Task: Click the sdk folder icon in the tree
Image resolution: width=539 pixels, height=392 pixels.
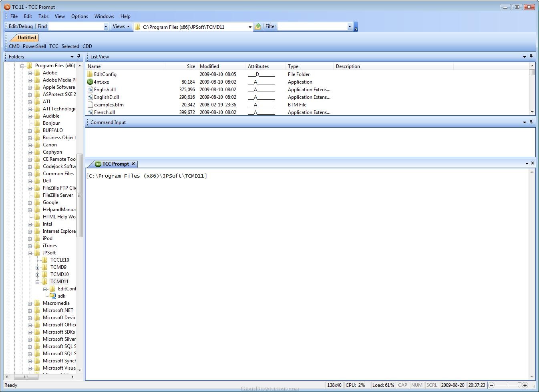Action: coord(52,296)
